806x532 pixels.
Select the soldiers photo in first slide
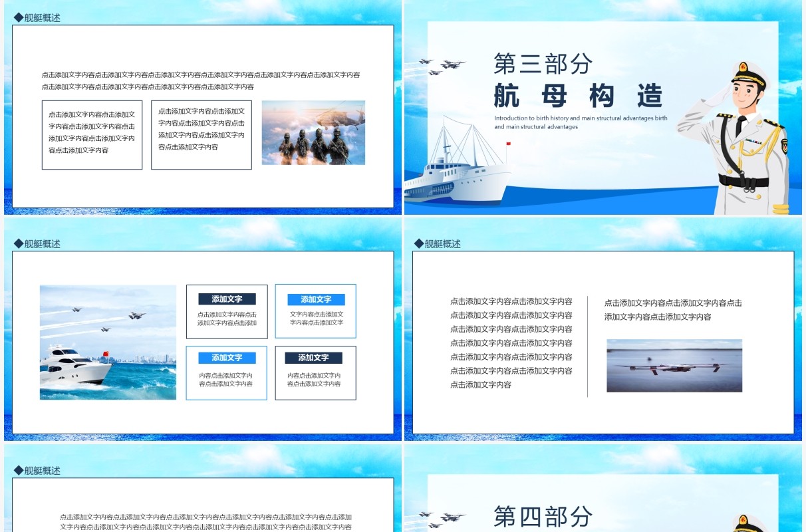(x=313, y=132)
